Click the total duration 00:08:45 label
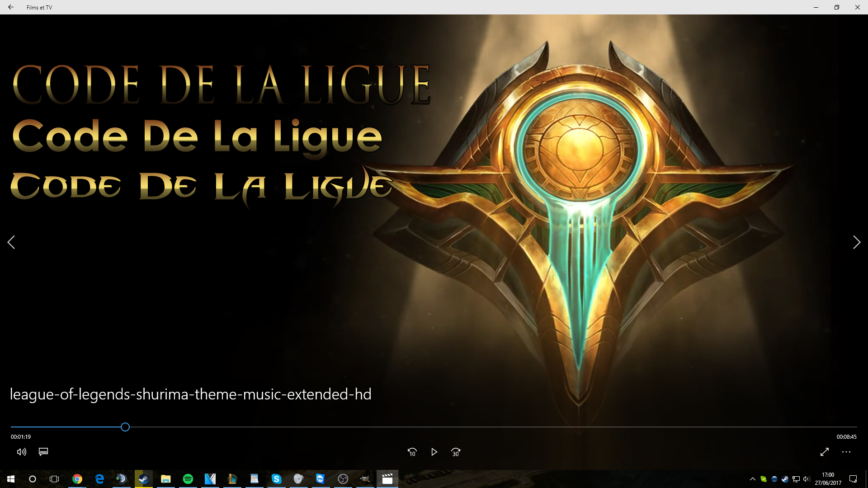The width and height of the screenshot is (868, 488). tap(846, 437)
